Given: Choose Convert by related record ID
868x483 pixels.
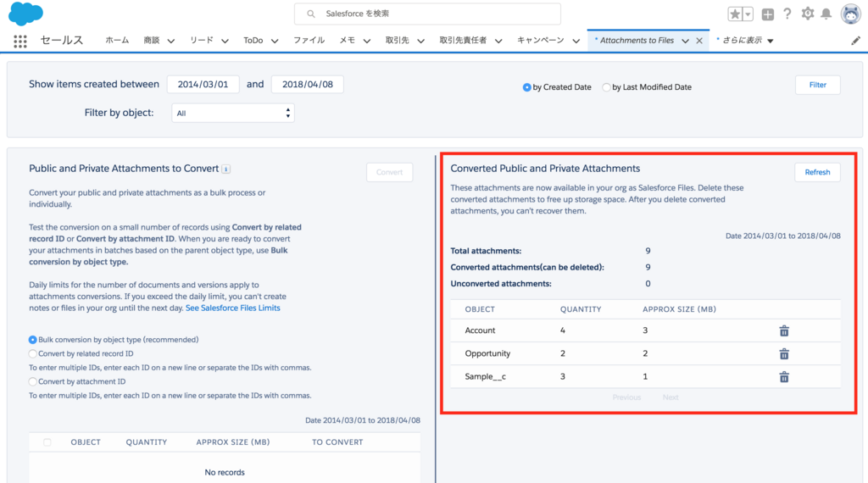Looking at the screenshot, I should (33, 353).
